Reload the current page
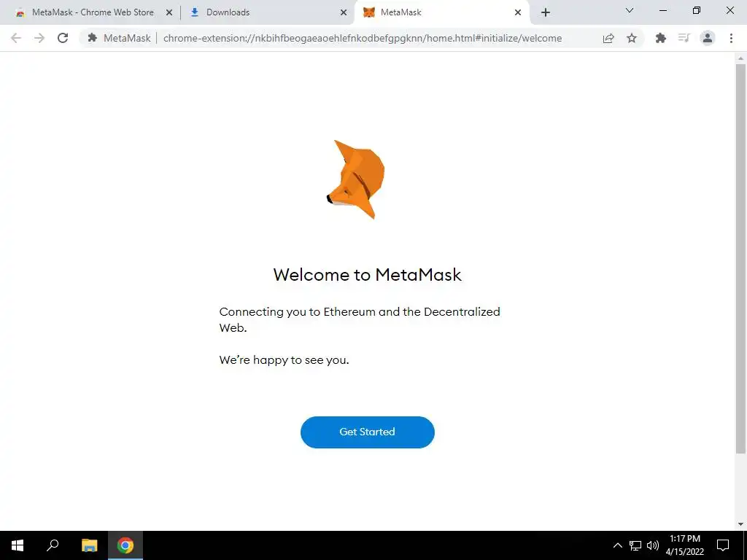 coord(63,38)
